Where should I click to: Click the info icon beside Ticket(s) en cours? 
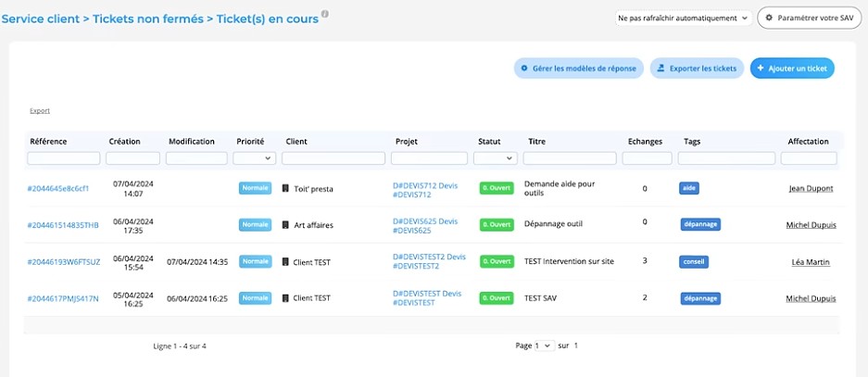click(x=325, y=14)
